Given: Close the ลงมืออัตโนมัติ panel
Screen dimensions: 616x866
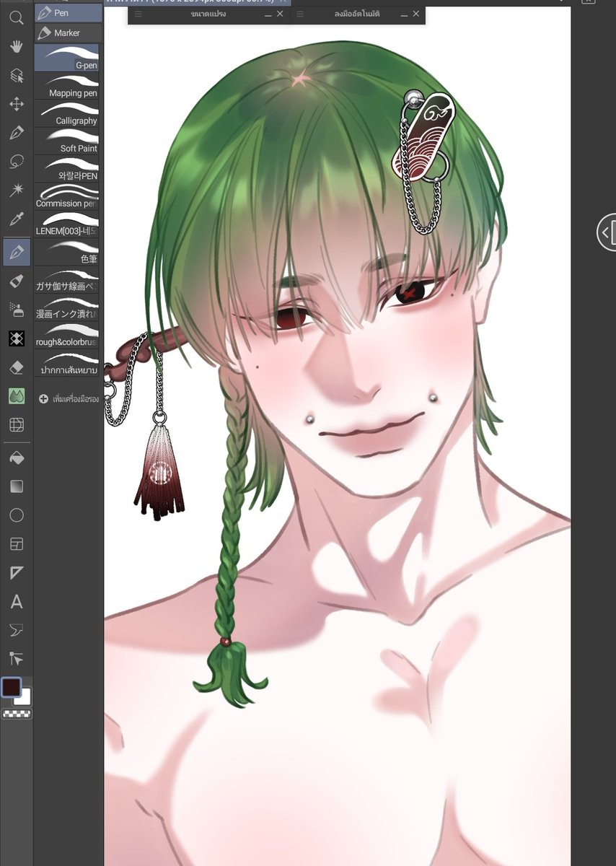Looking at the screenshot, I should (x=416, y=14).
